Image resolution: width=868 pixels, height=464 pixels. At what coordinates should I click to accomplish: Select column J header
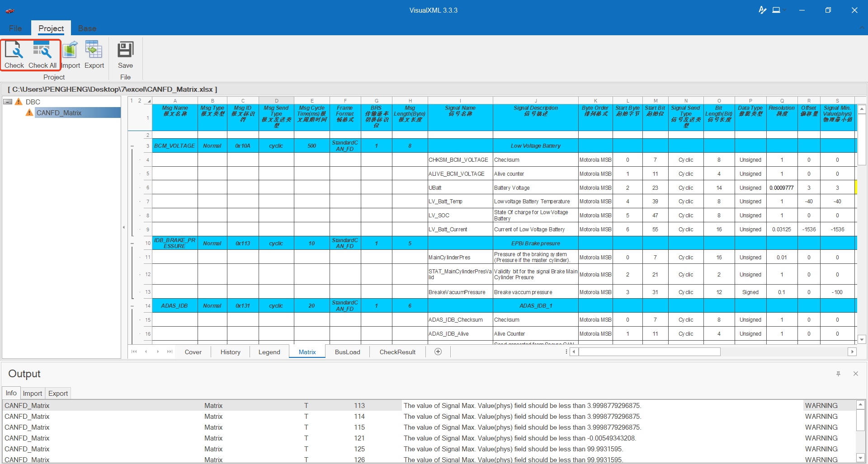[536, 101]
